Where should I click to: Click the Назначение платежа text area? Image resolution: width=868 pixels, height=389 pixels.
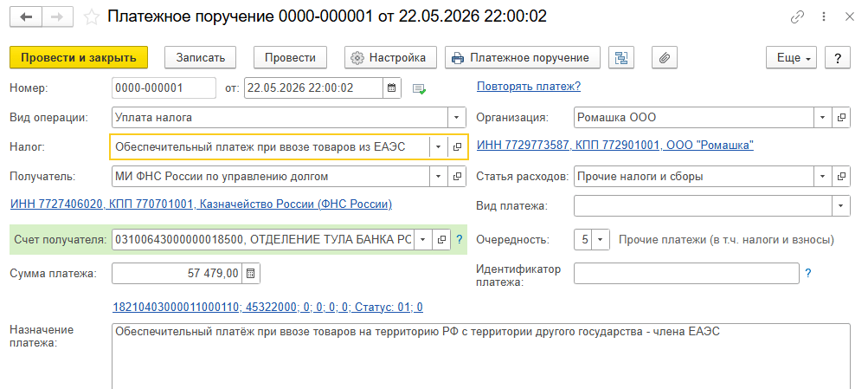480,356
